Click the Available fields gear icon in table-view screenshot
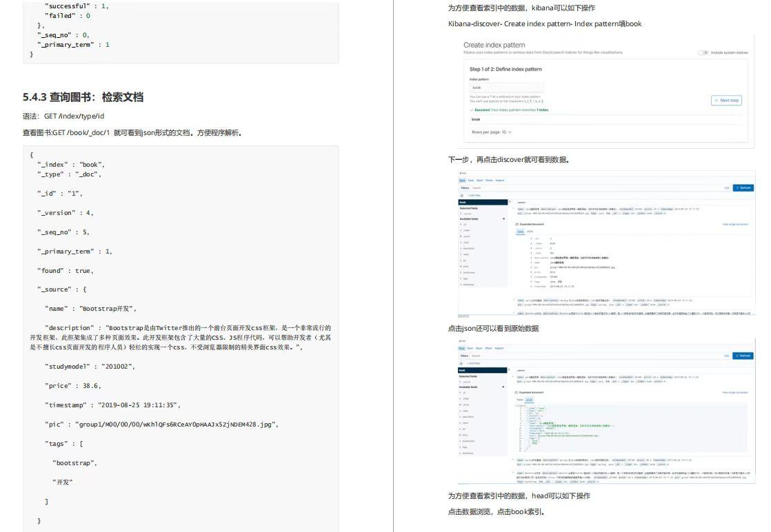Image resolution: width=771 pixels, height=532 pixels. click(503, 218)
